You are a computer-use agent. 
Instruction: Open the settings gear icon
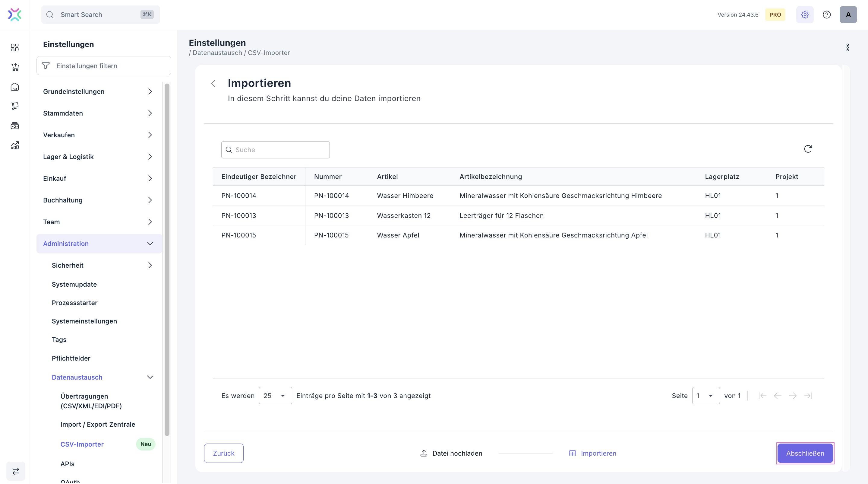pos(805,14)
